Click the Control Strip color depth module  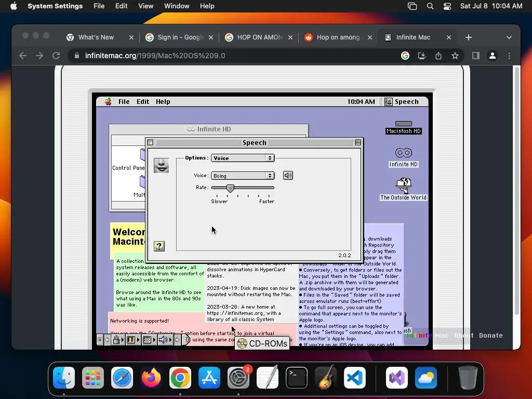coord(132,340)
